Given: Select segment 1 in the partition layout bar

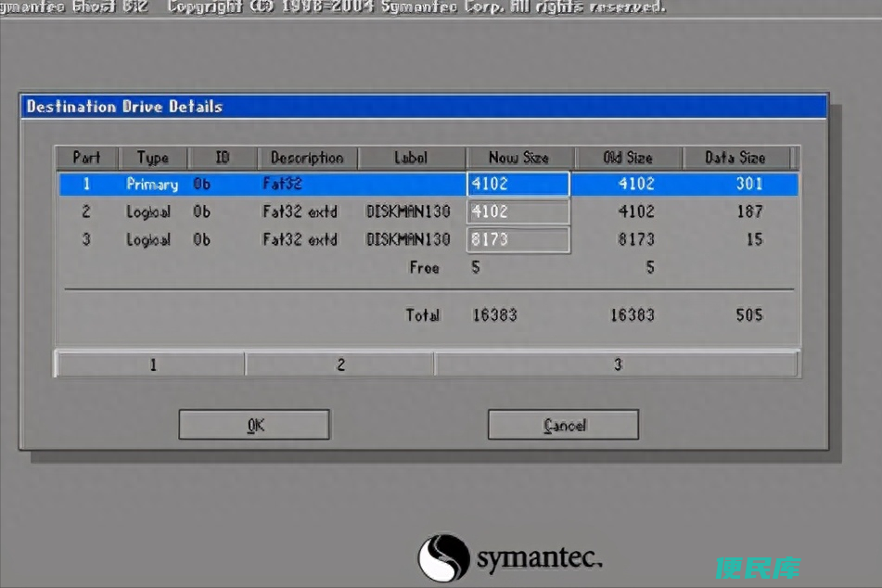Looking at the screenshot, I should [151, 364].
